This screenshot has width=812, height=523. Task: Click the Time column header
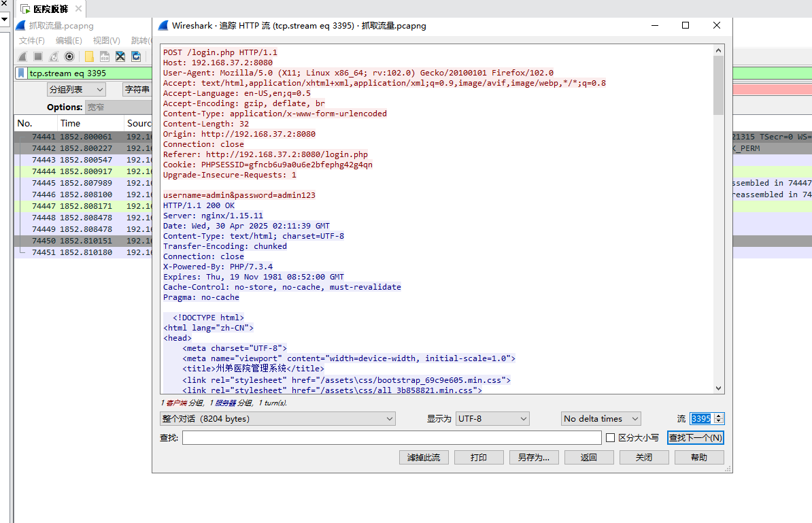coord(90,123)
